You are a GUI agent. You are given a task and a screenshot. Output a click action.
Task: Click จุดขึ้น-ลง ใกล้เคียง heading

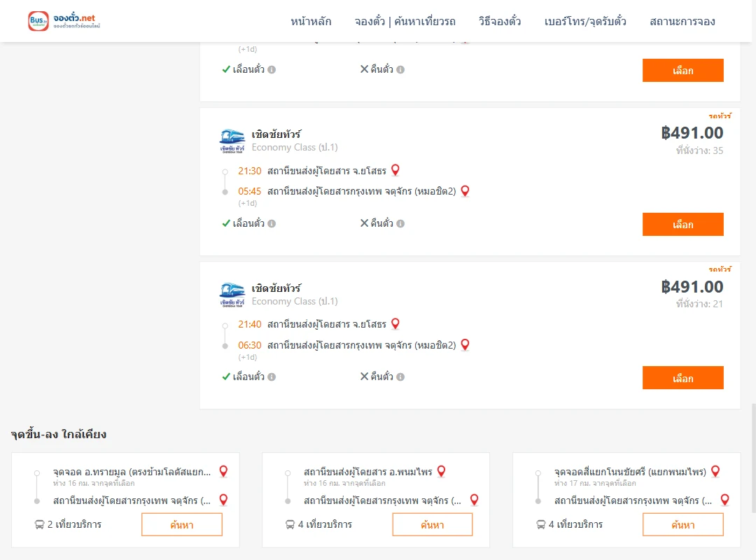tap(58, 433)
